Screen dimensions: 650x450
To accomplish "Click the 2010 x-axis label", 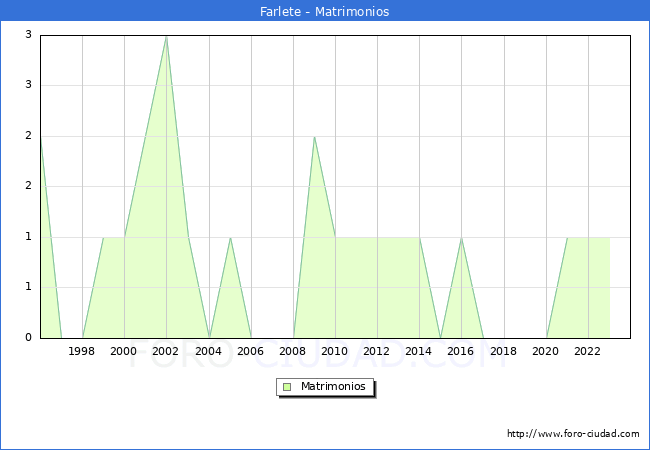I will click(x=335, y=351).
